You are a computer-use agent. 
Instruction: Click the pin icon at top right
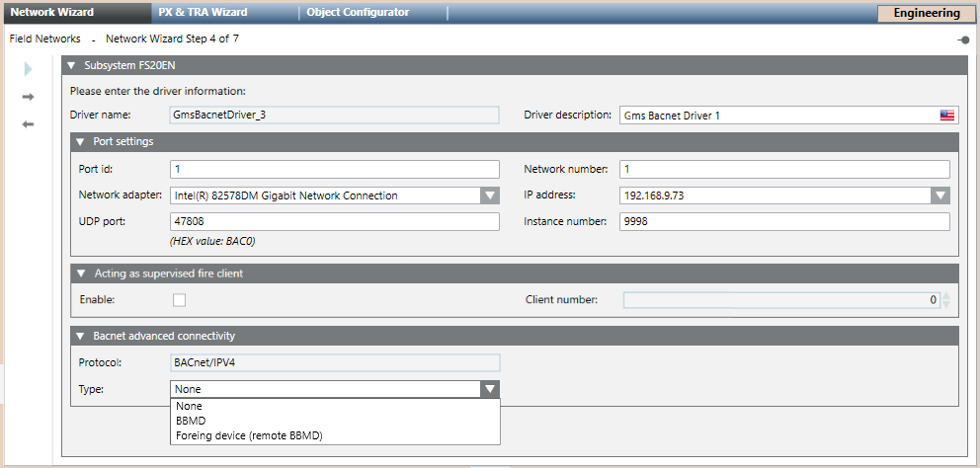(962, 40)
